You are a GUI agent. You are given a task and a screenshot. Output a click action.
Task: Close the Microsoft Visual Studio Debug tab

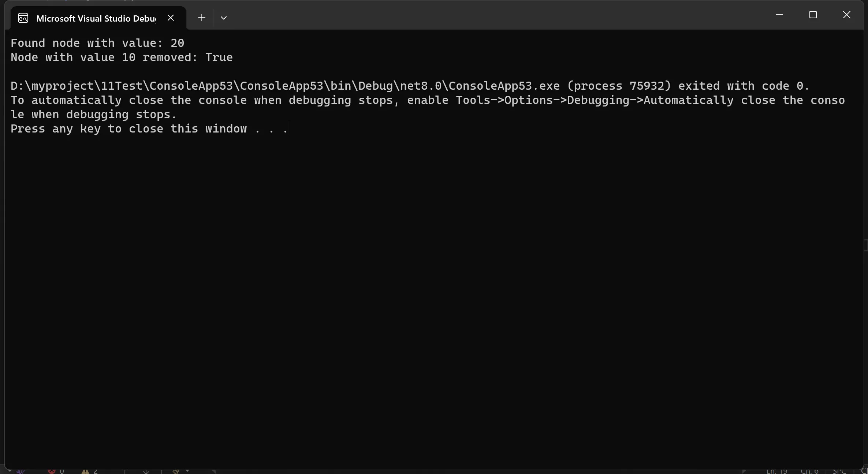pos(171,18)
